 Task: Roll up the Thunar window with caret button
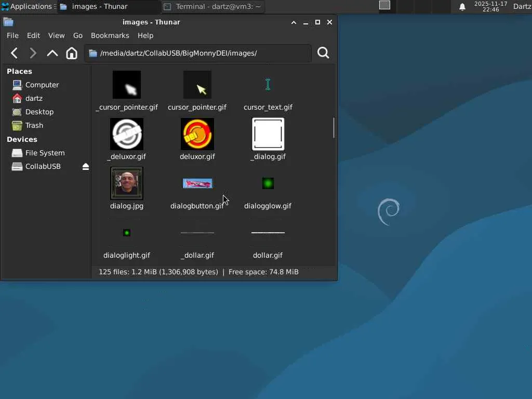[294, 22]
